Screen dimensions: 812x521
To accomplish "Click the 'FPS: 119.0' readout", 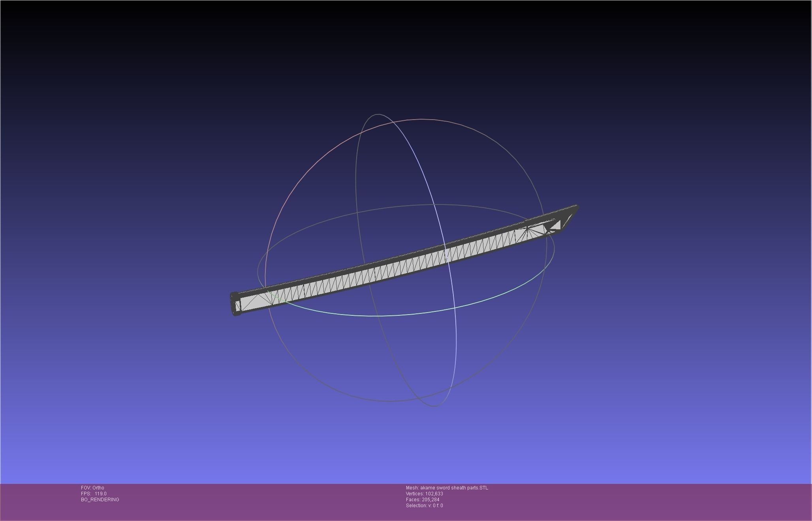I will coord(94,494).
